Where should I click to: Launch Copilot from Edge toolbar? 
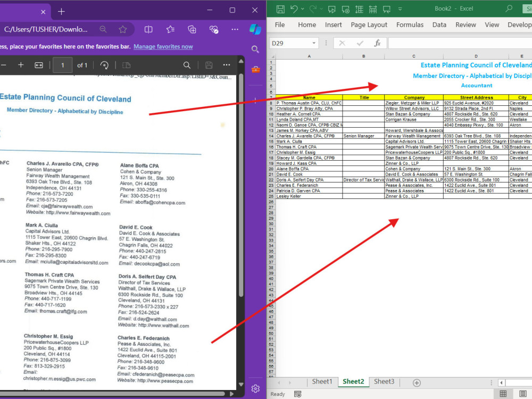point(255,29)
